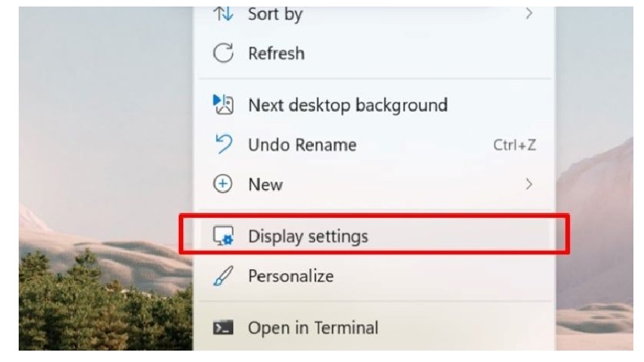
Task: Choose Open in Terminal
Action: coord(313,329)
